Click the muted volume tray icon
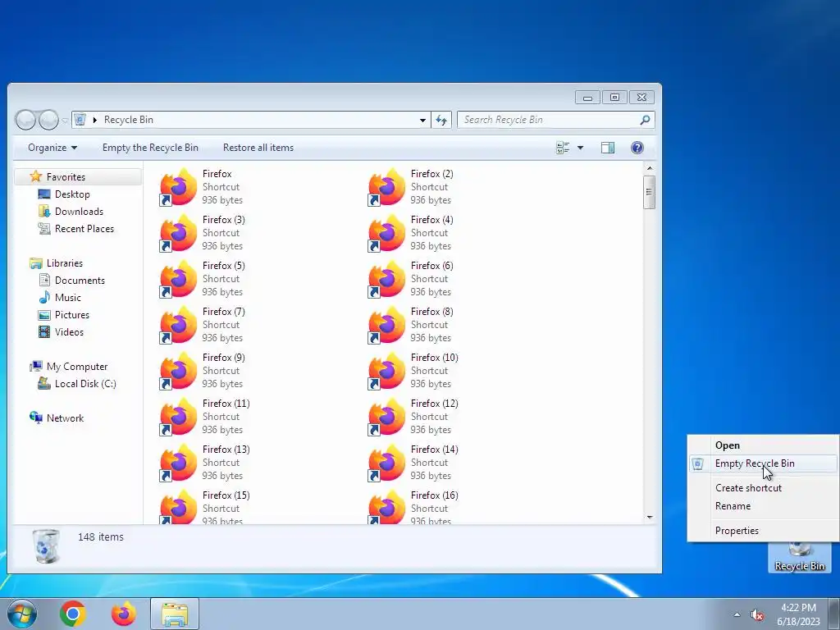This screenshot has width=840, height=630. coord(757,615)
